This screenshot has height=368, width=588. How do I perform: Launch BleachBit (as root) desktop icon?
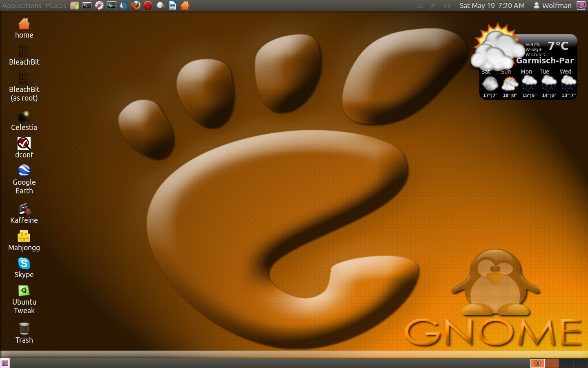(24, 87)
